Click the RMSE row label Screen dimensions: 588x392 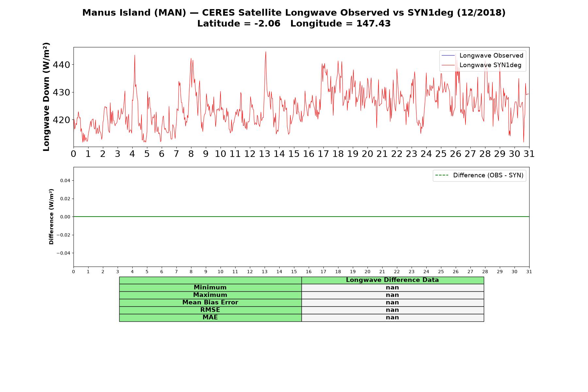(210, 310)
